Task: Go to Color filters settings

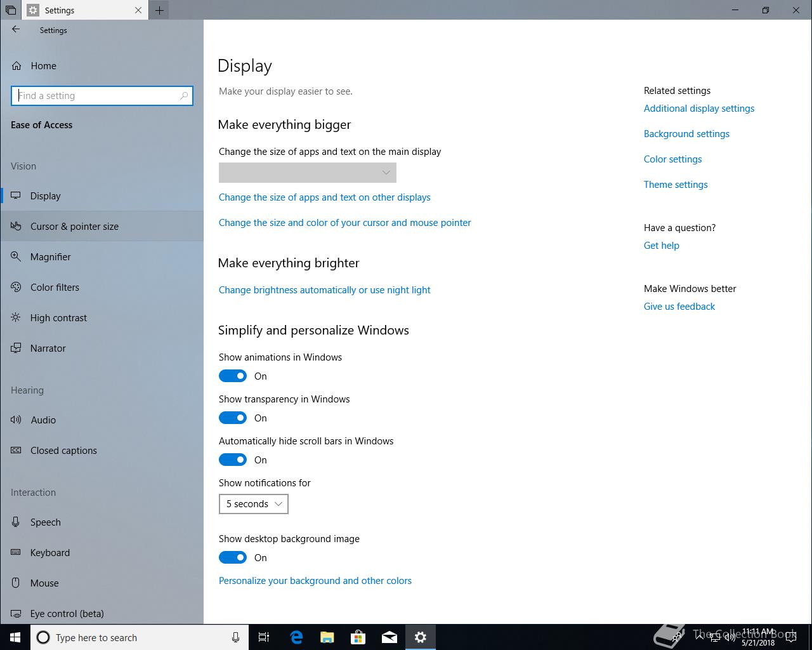Action: pyautogui.click(x=102, y=287)
